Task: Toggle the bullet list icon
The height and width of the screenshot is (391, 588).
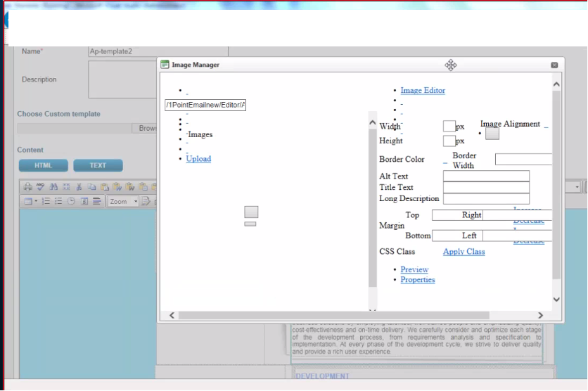Action: pos(58,201)
